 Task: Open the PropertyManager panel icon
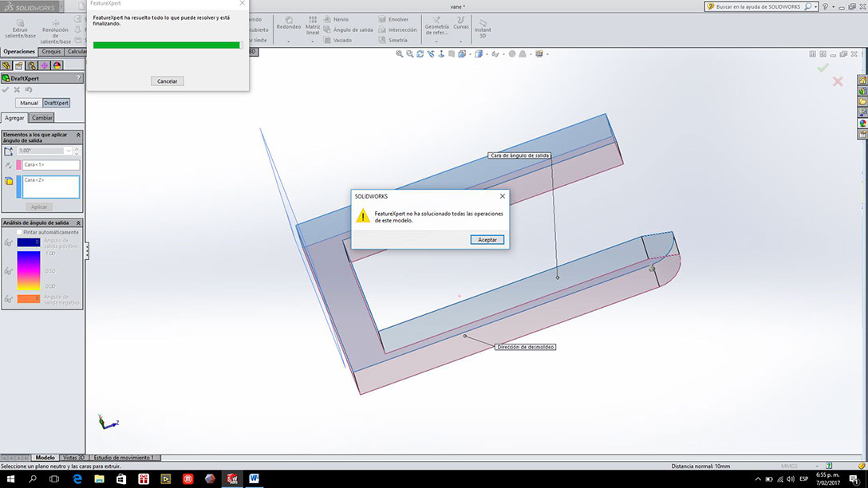(19, 66)
